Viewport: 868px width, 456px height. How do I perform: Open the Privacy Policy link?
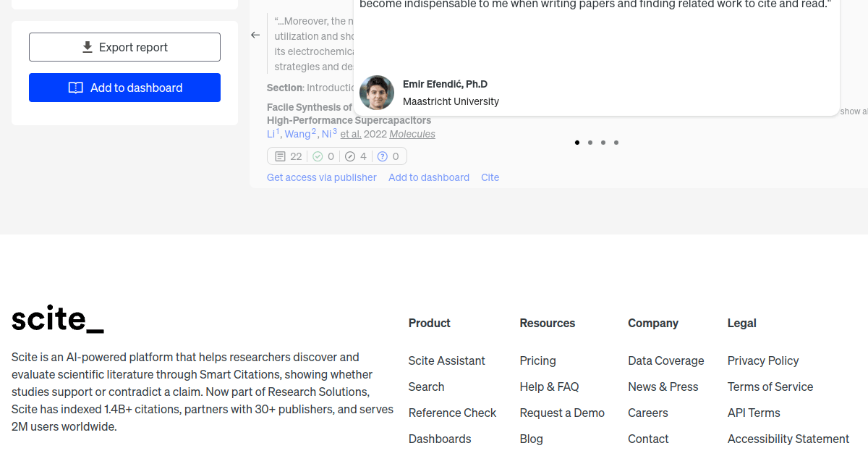point(763,360)
